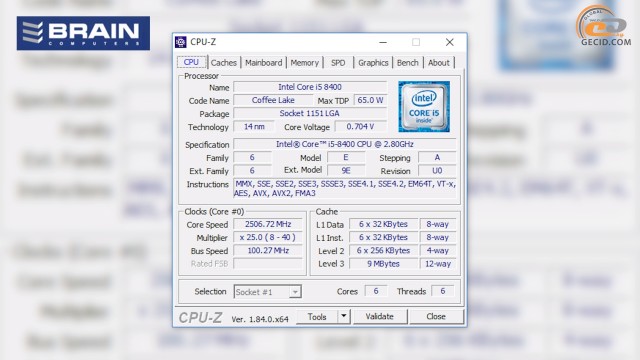
Task: Click the Level 2 4-way value
Action: [438, 250]
